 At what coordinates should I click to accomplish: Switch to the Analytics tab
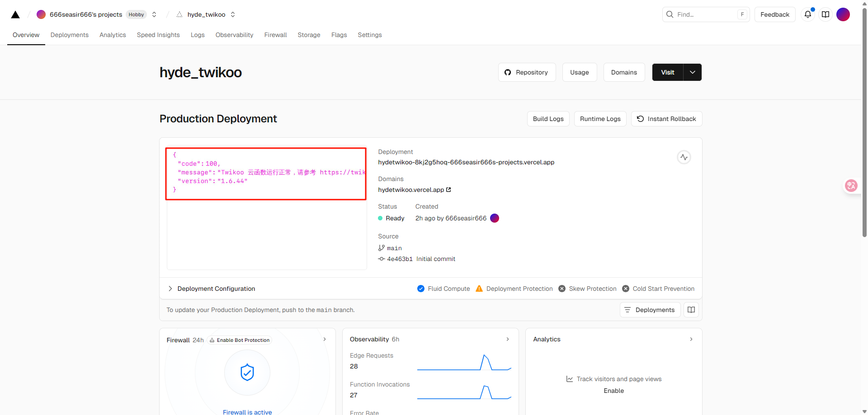coord(113,35)
